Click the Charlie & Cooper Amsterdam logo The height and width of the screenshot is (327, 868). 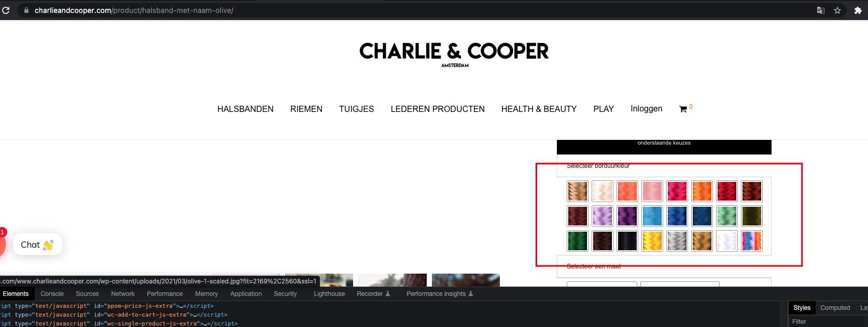coord(454,54)
